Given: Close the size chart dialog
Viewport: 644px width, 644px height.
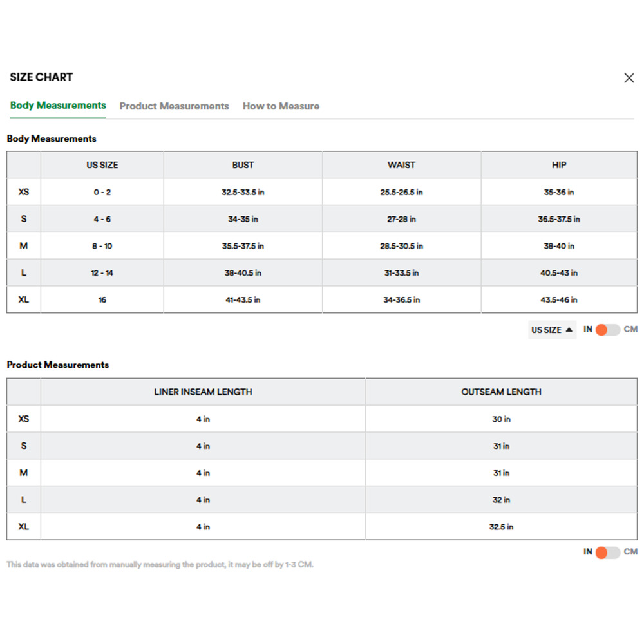Looking at the screenshot, I should pyautogui.click(x=629, y=78).
